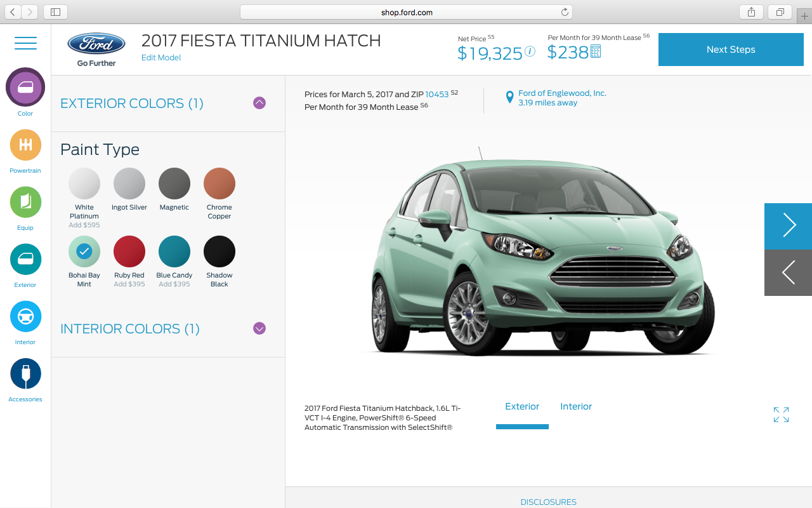Open the Interior steering wheel icon

tap(25, 317)
